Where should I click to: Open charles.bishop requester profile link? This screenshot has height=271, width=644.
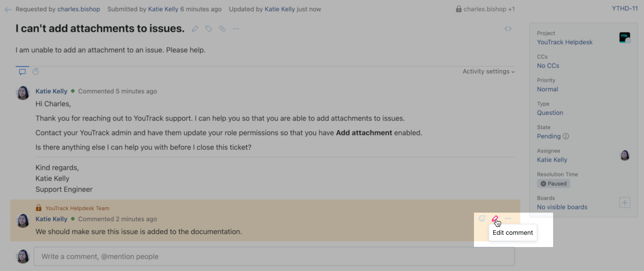click(78, 9)
